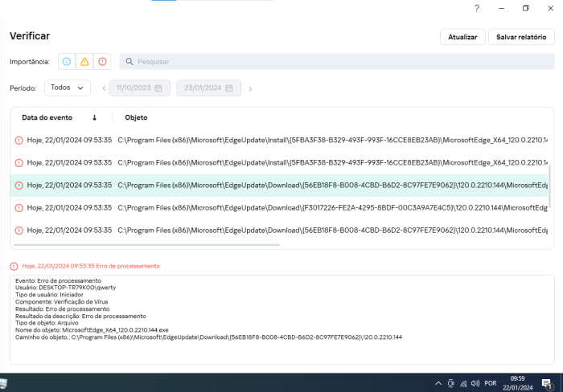Go to the previous period arrow
563x392 pixels.
tap(104, 88)
